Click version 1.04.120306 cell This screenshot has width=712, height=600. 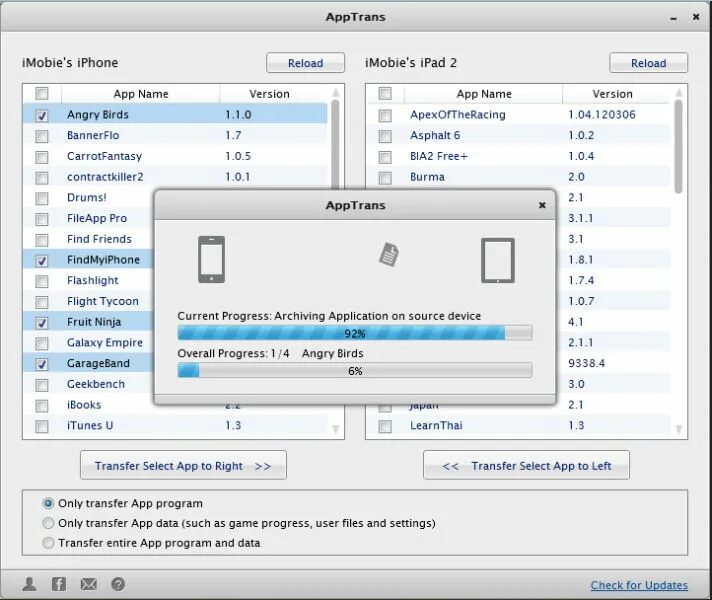[602, 115]
